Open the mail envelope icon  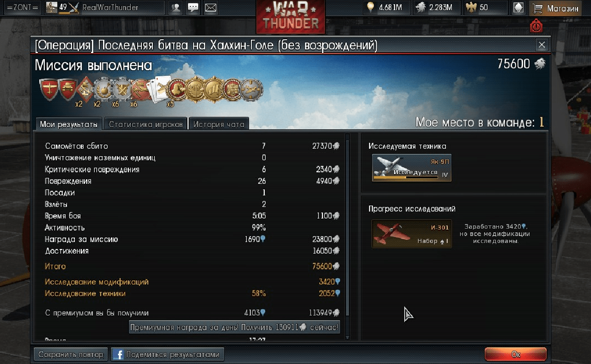click(211, 8)
